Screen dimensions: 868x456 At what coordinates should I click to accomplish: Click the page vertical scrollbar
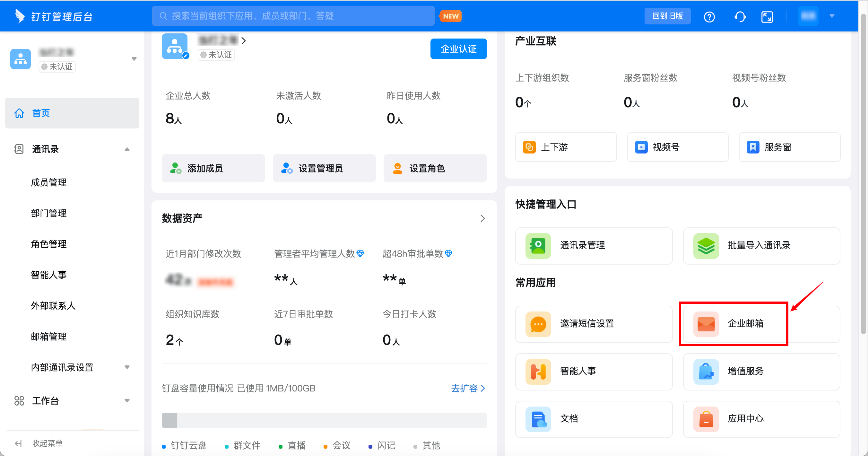[x=864, y=174]
